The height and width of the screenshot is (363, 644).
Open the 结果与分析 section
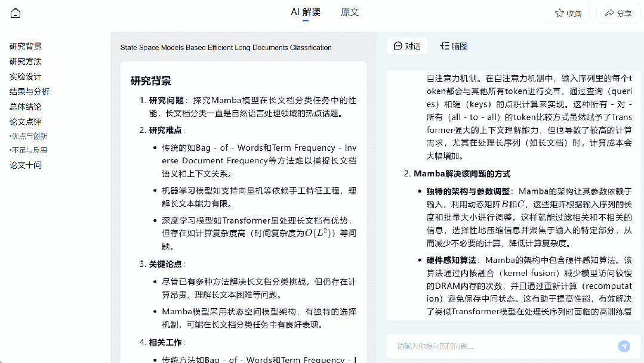tap(28, 91)
